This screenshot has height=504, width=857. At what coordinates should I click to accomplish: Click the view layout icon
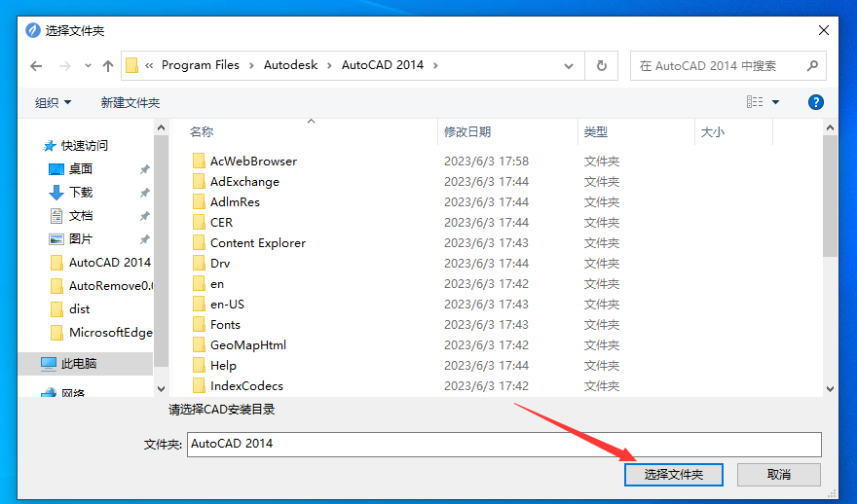[x=755, y=102]
